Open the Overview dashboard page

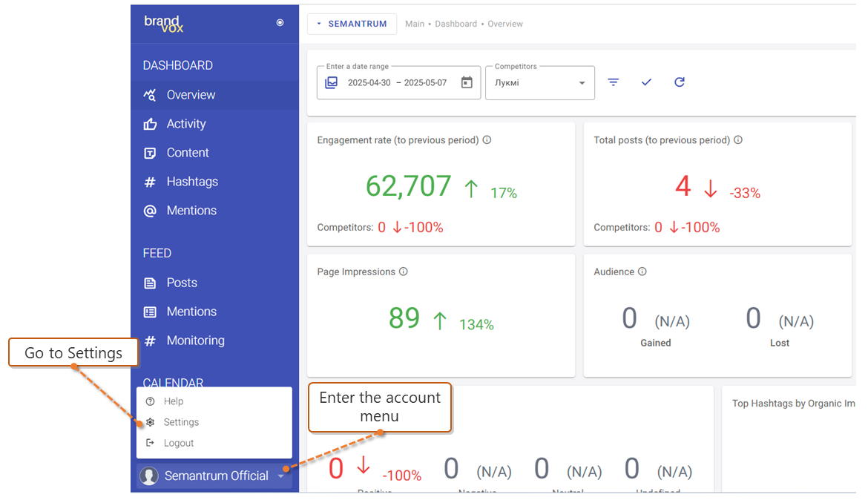[214, 95]
